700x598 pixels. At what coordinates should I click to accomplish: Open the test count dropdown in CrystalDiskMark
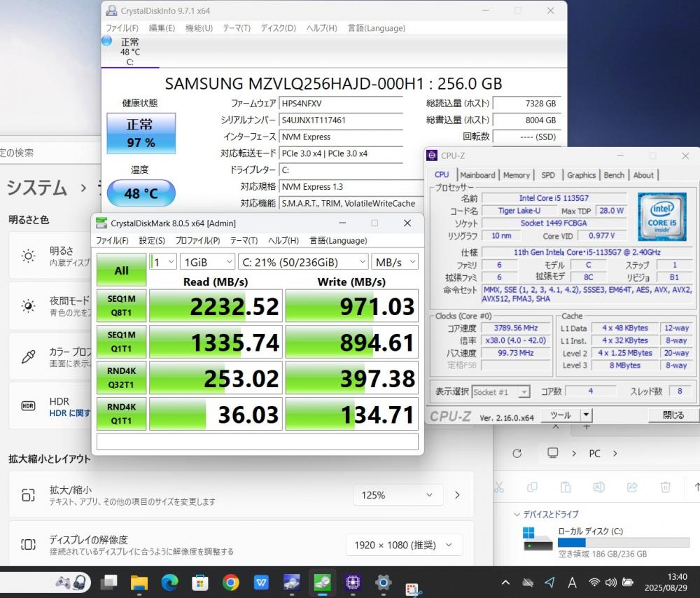163,262
